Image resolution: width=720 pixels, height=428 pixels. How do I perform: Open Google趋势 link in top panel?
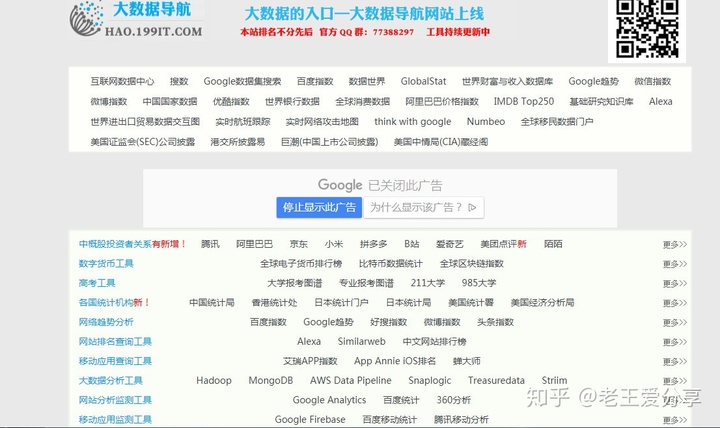[x=594, y=81]
